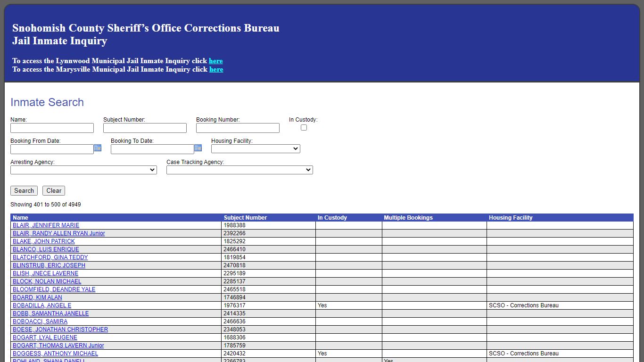Select subject number 2348053 cell
644x362 pixels.
click(269, 329)
